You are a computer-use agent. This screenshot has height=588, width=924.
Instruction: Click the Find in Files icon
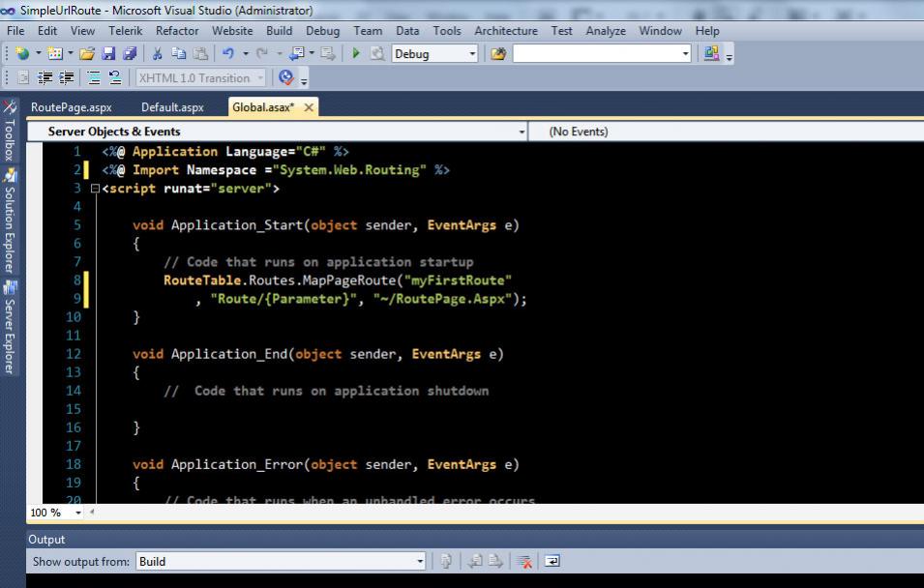tap(498, 54)
